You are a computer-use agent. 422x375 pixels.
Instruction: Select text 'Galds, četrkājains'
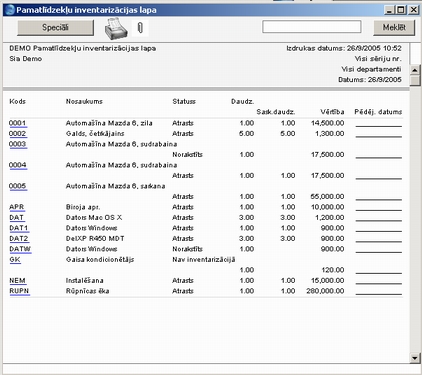(95, 134)
